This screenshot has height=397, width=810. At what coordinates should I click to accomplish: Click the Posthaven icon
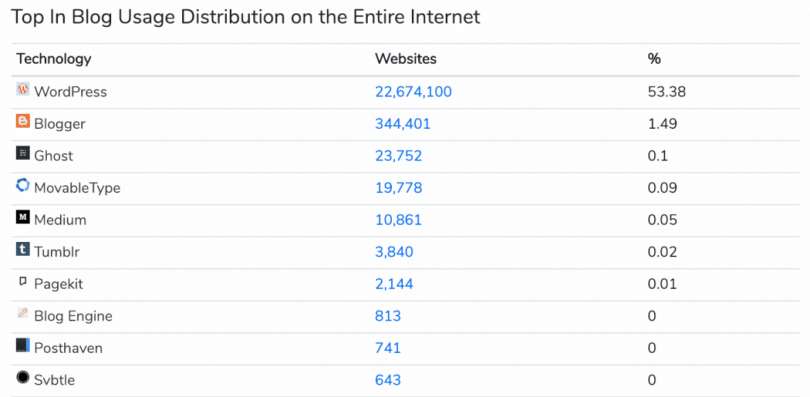23,345
